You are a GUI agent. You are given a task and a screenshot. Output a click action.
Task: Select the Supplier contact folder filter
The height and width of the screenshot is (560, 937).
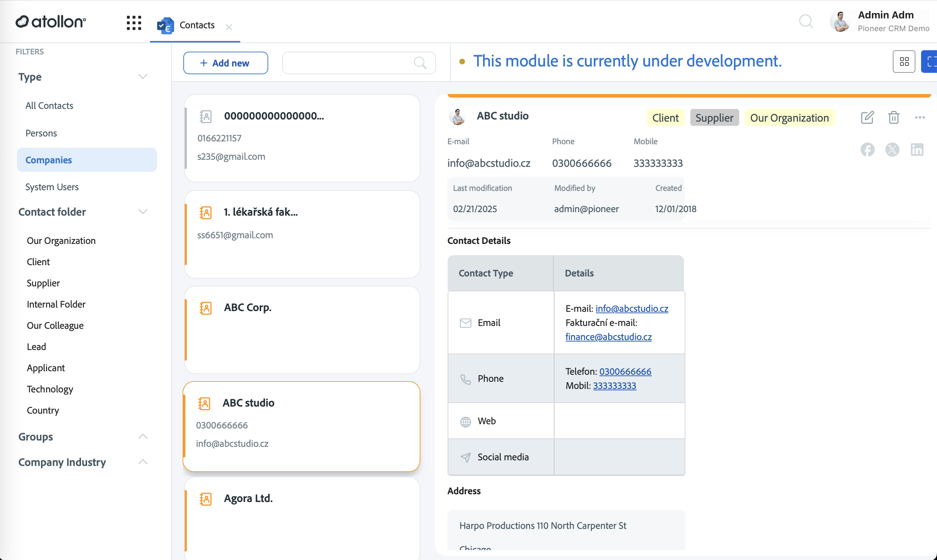pyautogui.click(x=43, y=283)
